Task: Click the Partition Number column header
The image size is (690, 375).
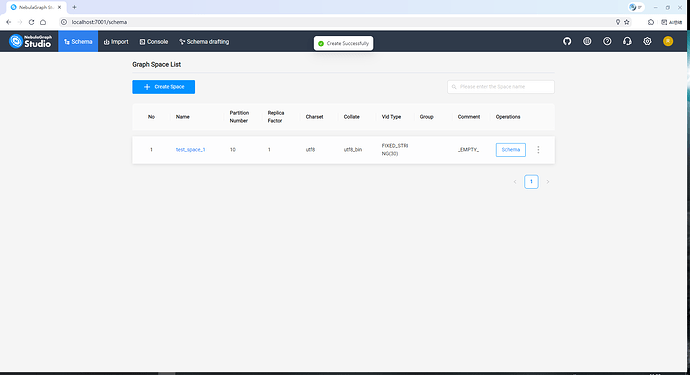Action: (239, 117)
